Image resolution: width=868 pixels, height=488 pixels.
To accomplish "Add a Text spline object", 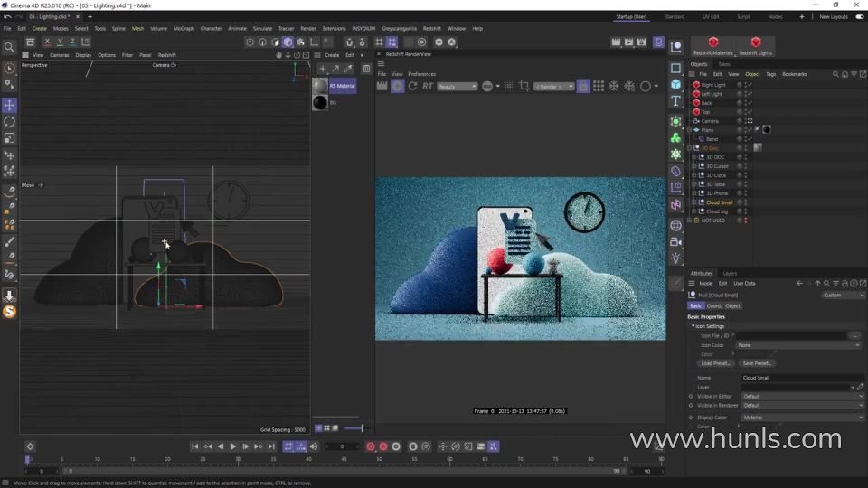I will coord(676,101).
